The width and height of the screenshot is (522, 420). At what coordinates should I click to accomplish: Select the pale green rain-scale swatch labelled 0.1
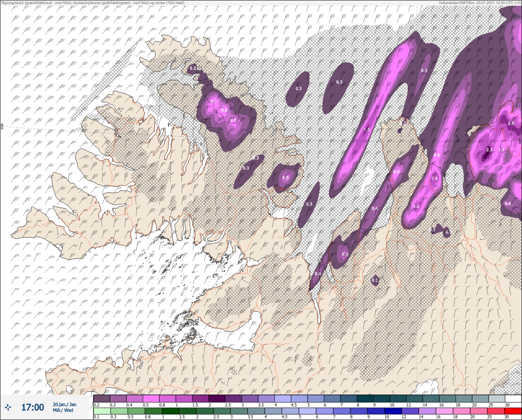pyautogui.click(x=102, y=411)
